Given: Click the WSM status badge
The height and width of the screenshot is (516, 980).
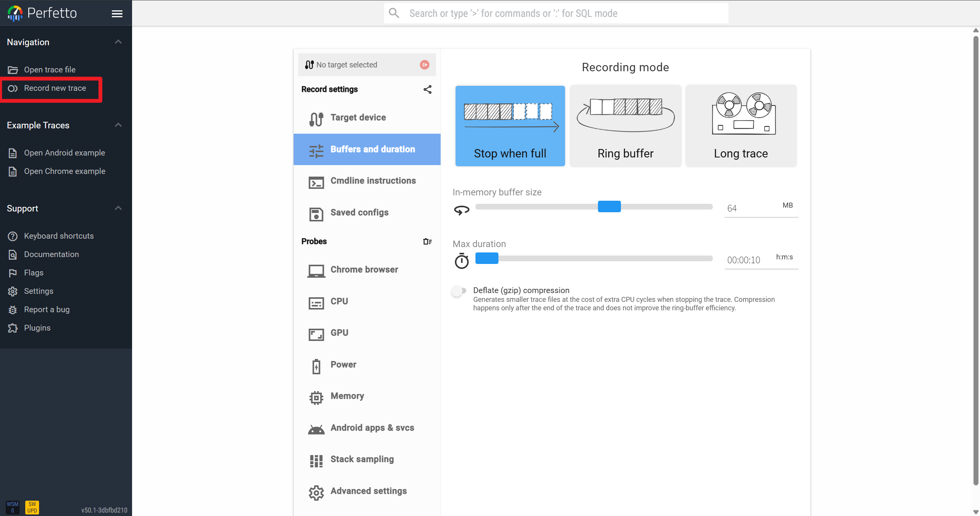Looking at the screenshot, I should point(13,507).
